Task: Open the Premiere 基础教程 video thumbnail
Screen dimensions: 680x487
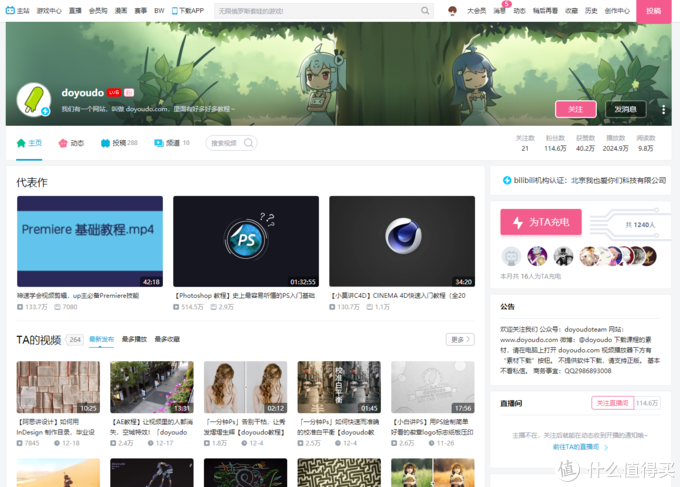Action: [89, 241]
